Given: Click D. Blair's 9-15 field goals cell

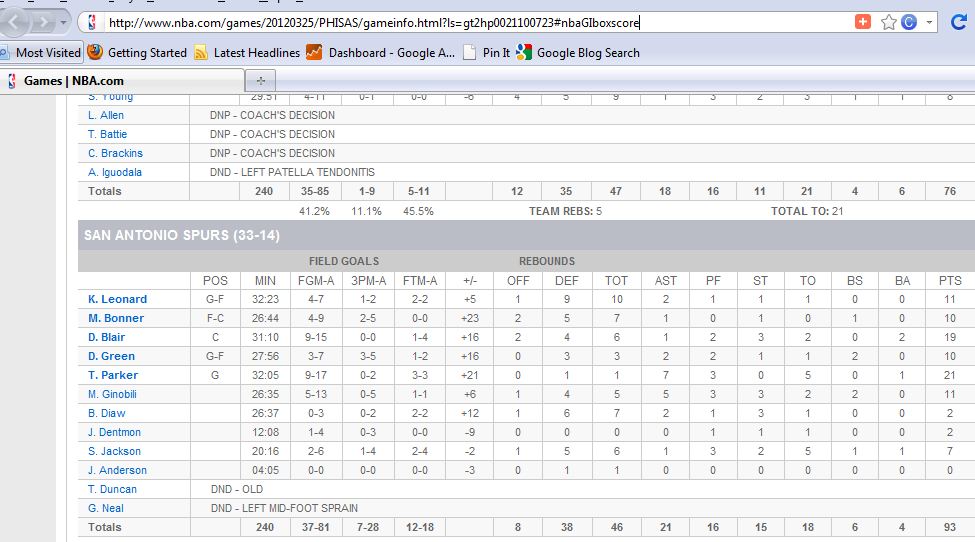Looking at the screenshot, I should point(316,337).
